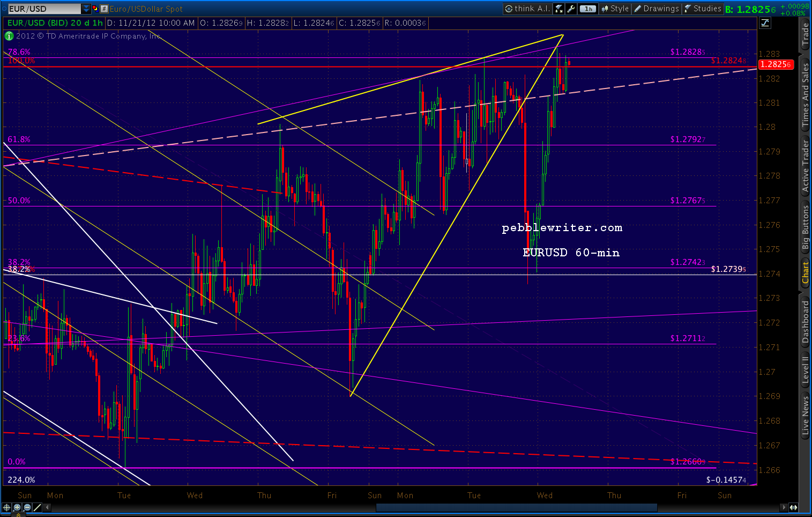Open the Style menu
Image resolution: width=812 pixels, height=517 pixels.
tap(615, 9)
